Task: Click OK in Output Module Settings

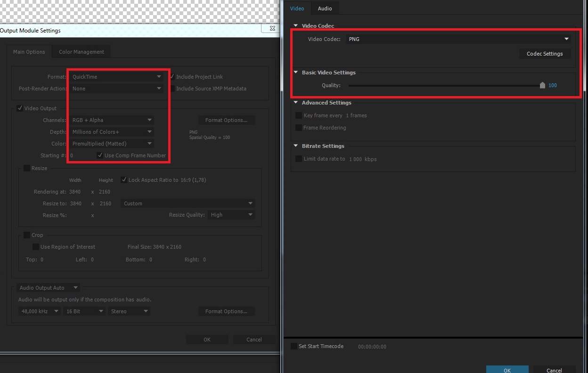Action: click(x=207, y=340)
